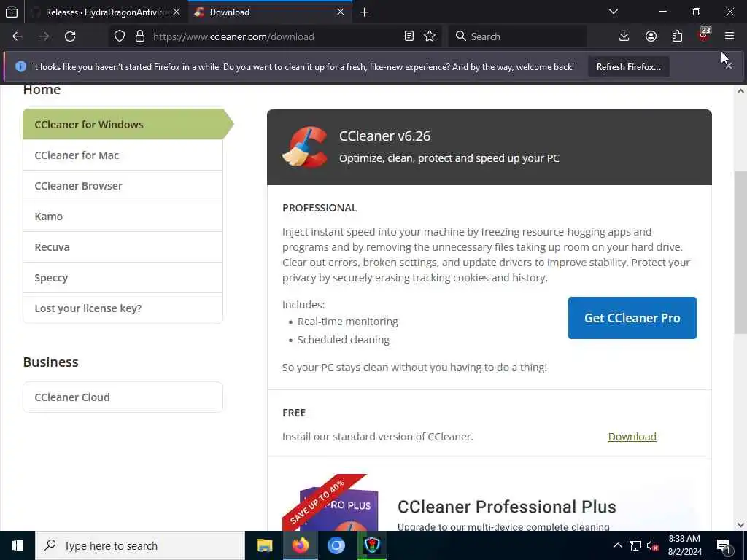Viewport: 747px width, 560px height.
Task: Click the free version Download link
Action: (x=632, y=436)
